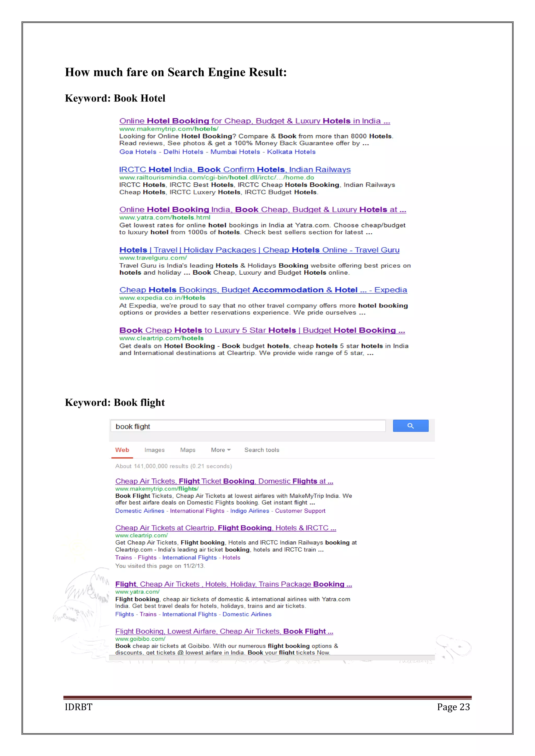The height and width of the screenshot is (756, 535).
Task: Open 'Cheap Air Tickets, Flight Ticket Booking' link
Action: click(x=224, y=481)
